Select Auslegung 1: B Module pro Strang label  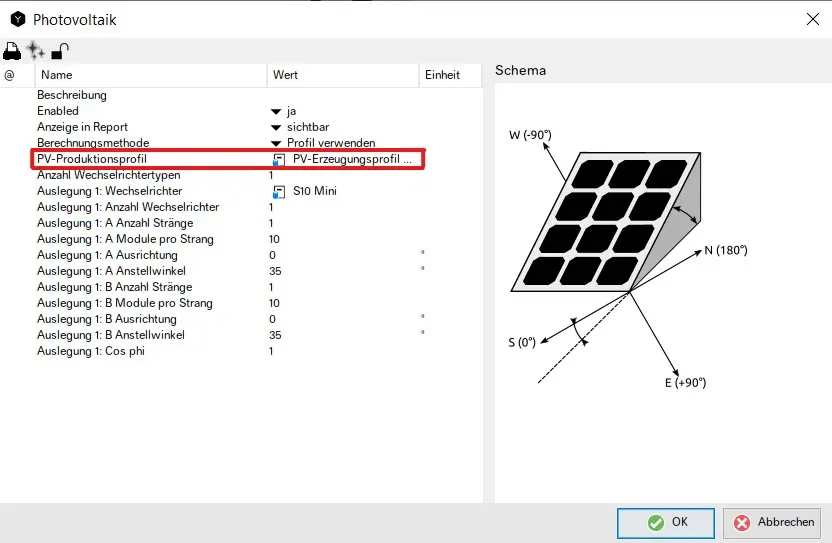(x=125, y=303)
